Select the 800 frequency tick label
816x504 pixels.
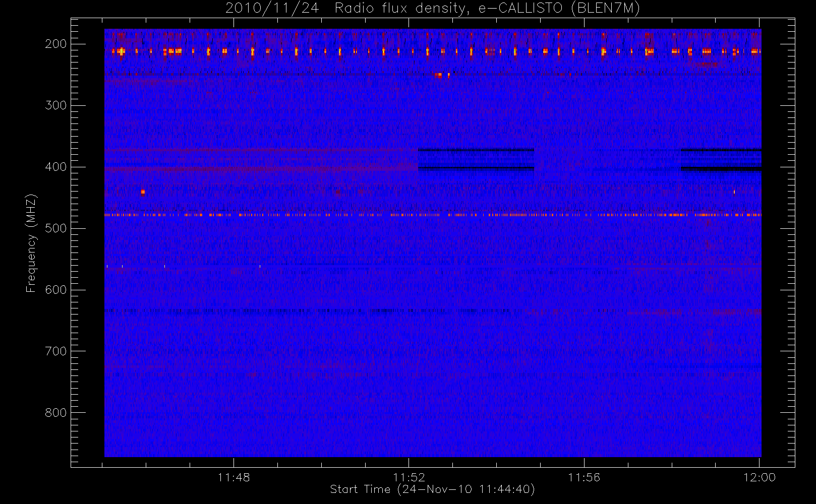56,413
